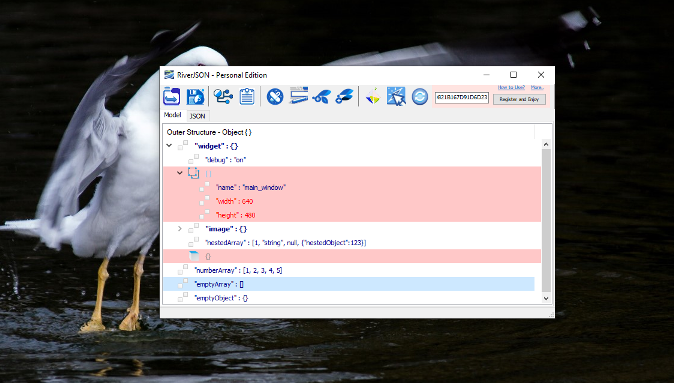Click the vertical scrollbar thumb
The image size is (674, 383).
(x=546, y=221)
